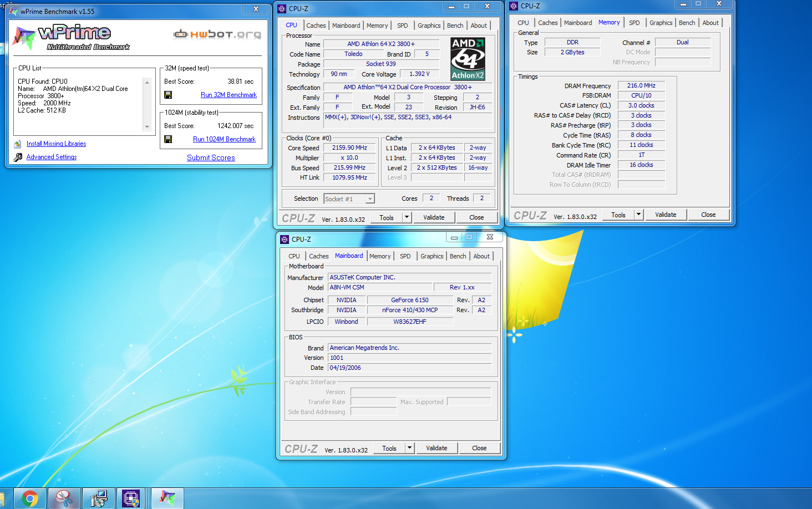Click the Package value Socket 939
The width and height of the screenshot is (812, 509).
pyautogui.click(x=381, y=64)
